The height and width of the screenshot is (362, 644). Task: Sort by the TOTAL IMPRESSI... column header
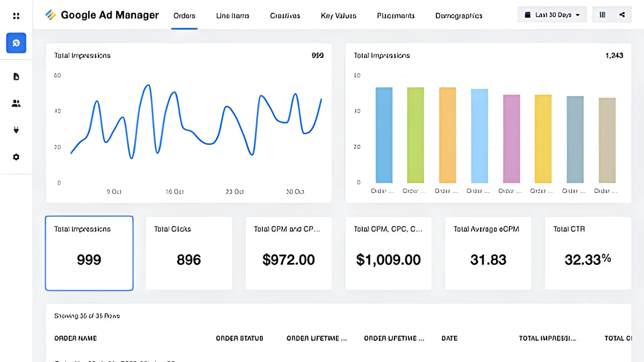pyautogui.click(x=547, y=338)
